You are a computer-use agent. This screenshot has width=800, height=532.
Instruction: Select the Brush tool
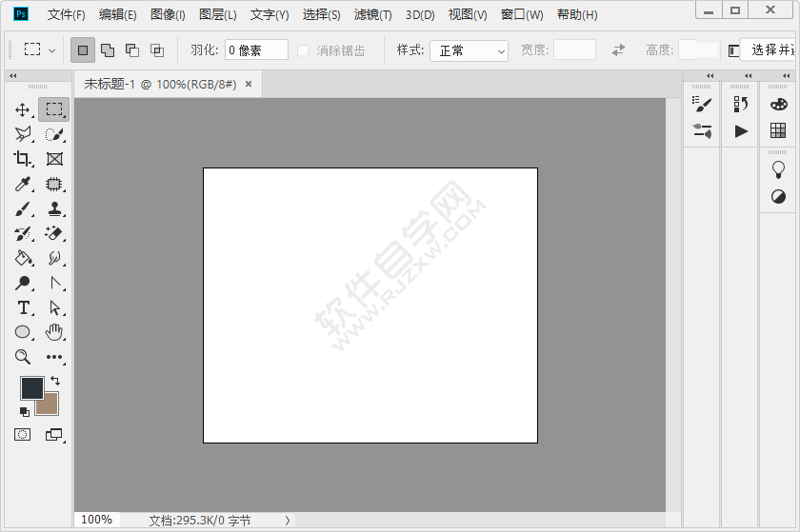click(x=23, y=208)
